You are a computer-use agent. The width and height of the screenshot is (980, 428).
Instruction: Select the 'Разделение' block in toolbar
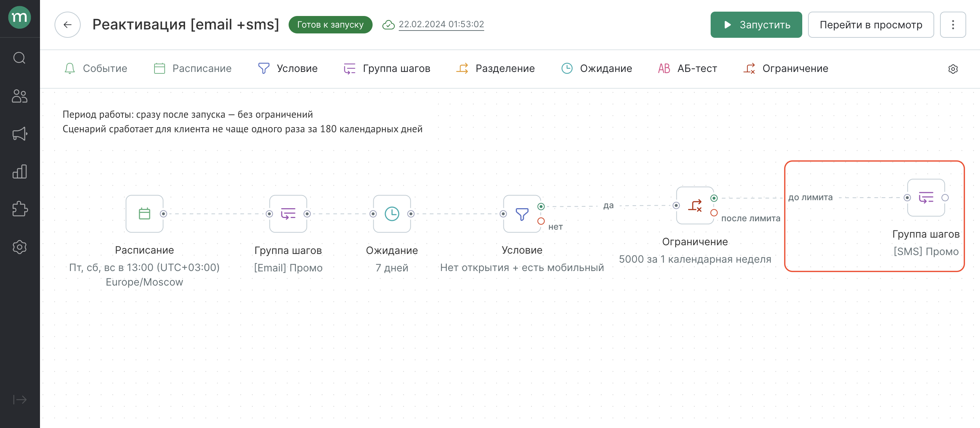[x=495, y=68]
